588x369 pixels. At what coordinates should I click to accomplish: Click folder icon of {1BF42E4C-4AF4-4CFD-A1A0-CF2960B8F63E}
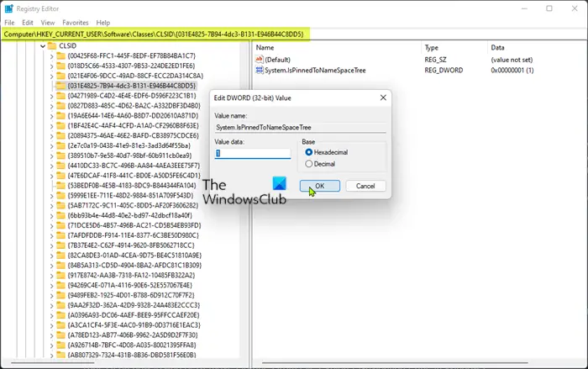(x=60, y=125)
